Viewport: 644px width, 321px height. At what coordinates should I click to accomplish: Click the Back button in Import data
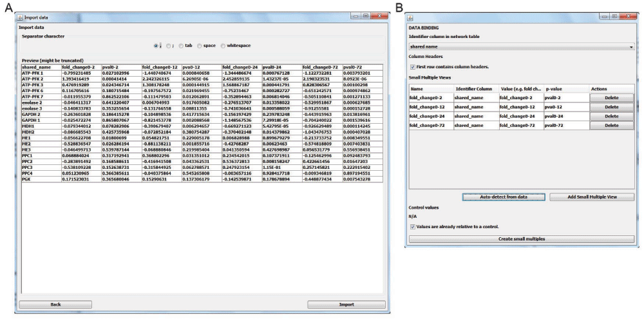coord(55,304)
